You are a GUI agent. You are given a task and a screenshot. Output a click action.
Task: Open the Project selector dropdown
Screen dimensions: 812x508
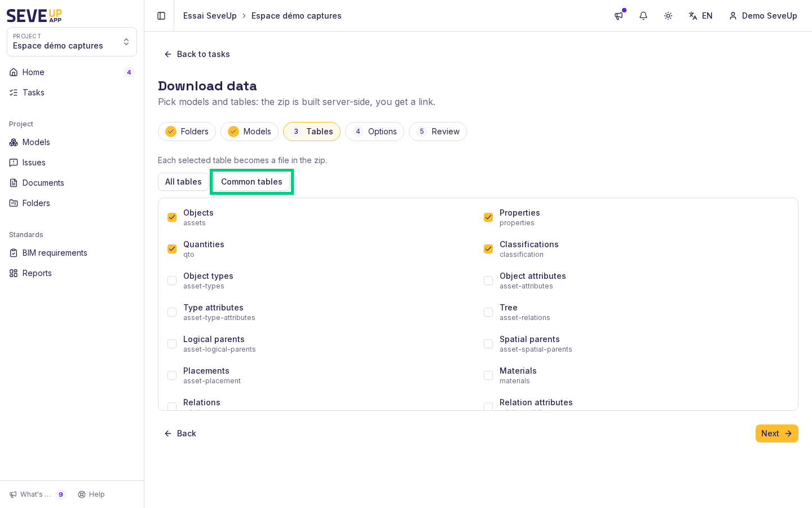point(72,42)
